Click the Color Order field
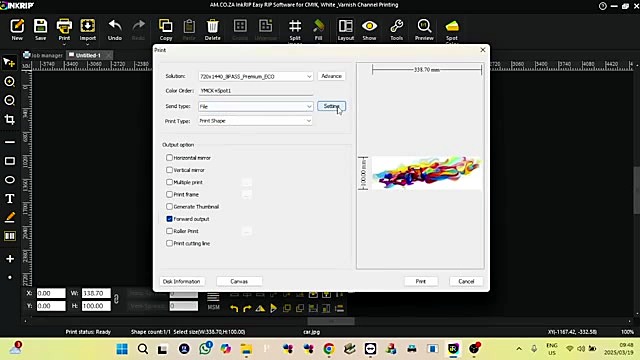This screenshot has height=360, width=640. [256, 91]
